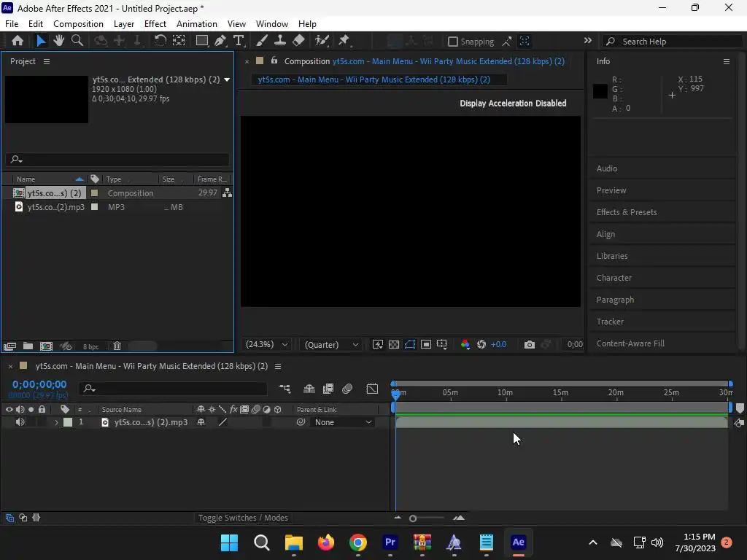This screenshot has width=747, height=560.
Task: Select the Rectangle shape tool
Action: click(x=202, y=41)
